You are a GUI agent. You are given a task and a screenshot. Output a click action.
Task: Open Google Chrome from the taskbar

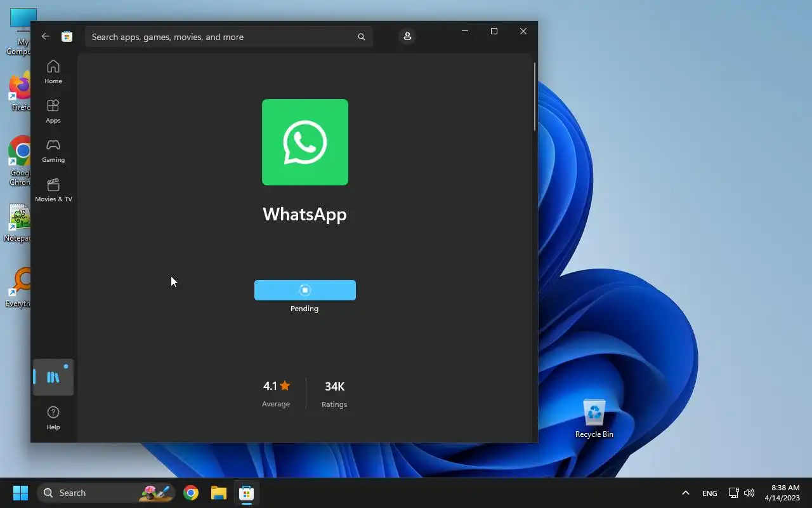191,493
